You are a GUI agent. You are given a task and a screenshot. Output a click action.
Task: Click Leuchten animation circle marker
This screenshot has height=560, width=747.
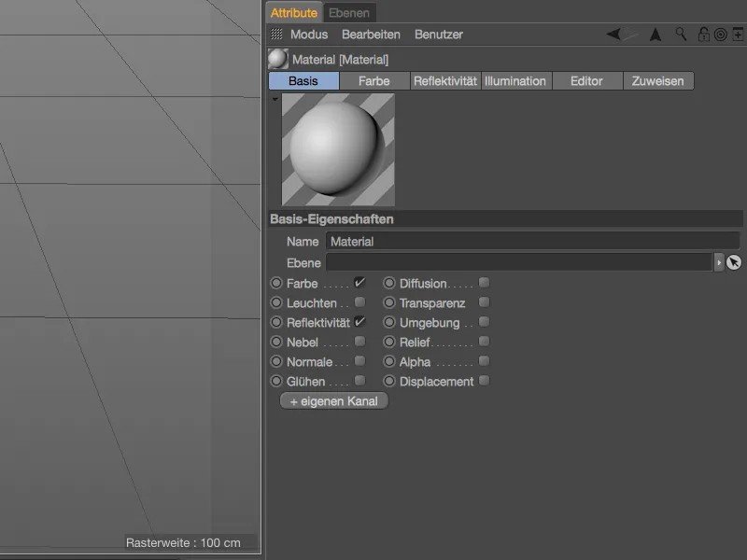click(276, 302)
